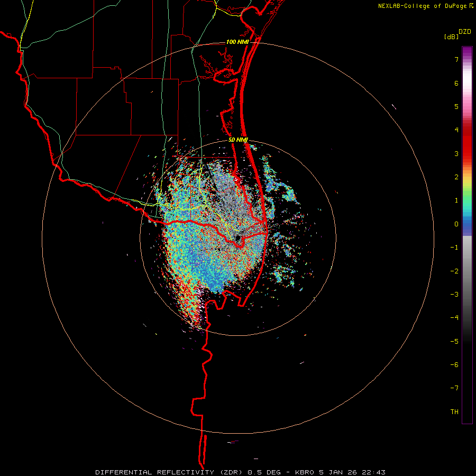476x476 pixels.
Task: Click the NEXLAB-College of DuPage watermark text
Action: [423, 6]
